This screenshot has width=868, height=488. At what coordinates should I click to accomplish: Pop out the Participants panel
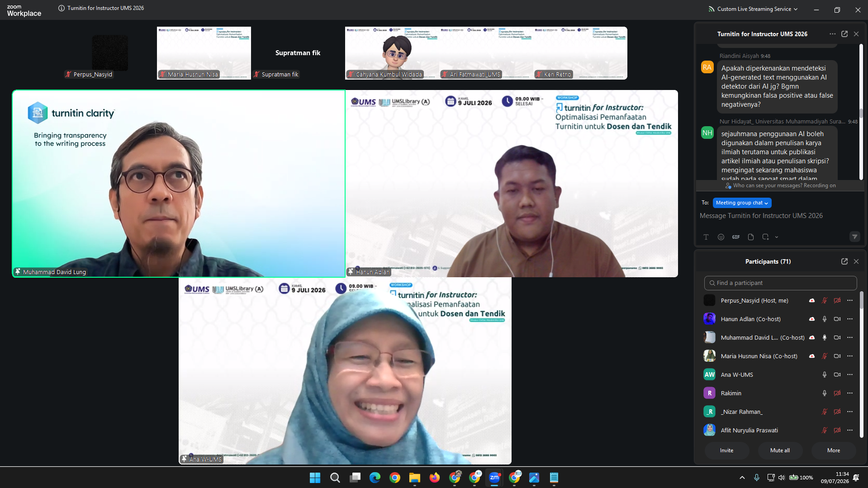point(844,261)
